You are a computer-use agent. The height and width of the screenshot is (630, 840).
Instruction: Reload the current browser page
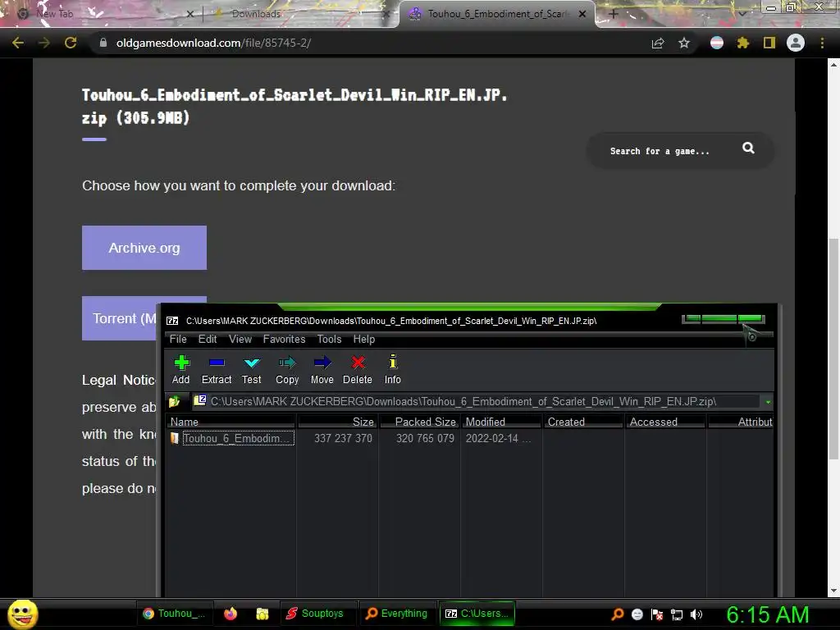tap(71, 43)
